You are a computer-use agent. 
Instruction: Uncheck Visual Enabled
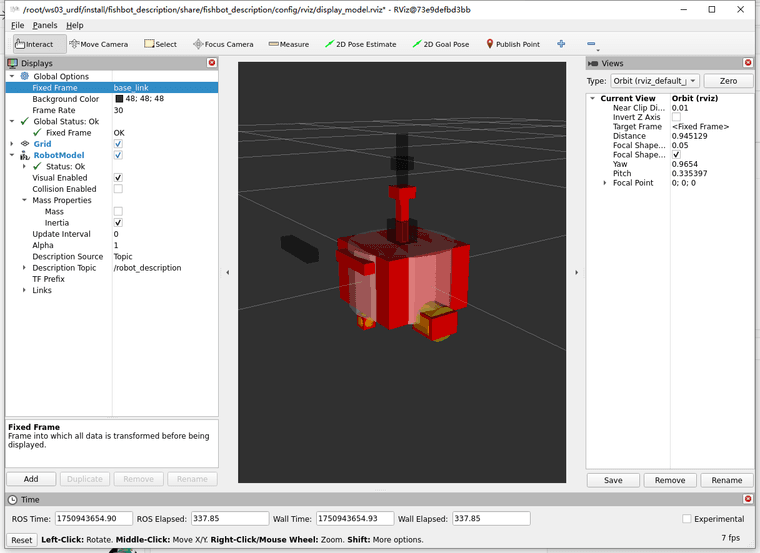pos(118,177)
